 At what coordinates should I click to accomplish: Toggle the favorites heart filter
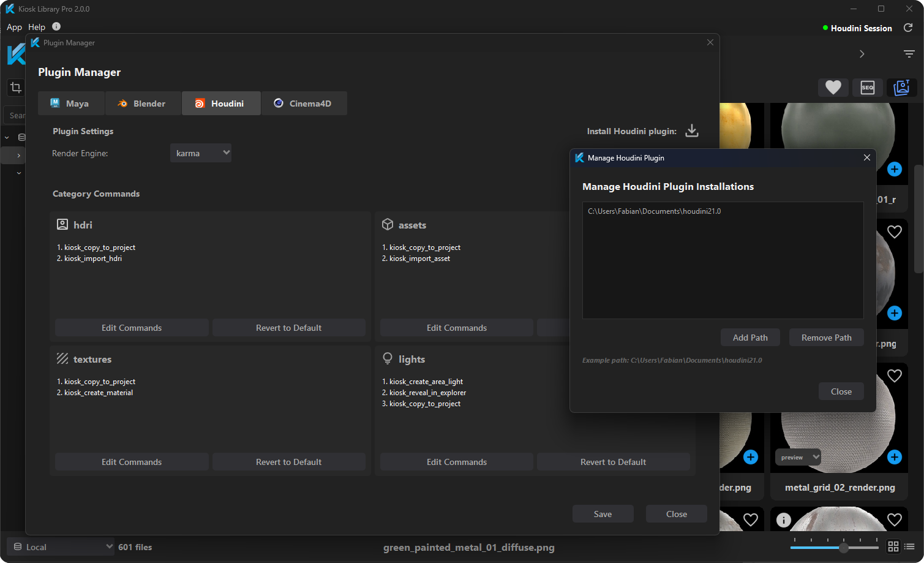pos(833,88)
